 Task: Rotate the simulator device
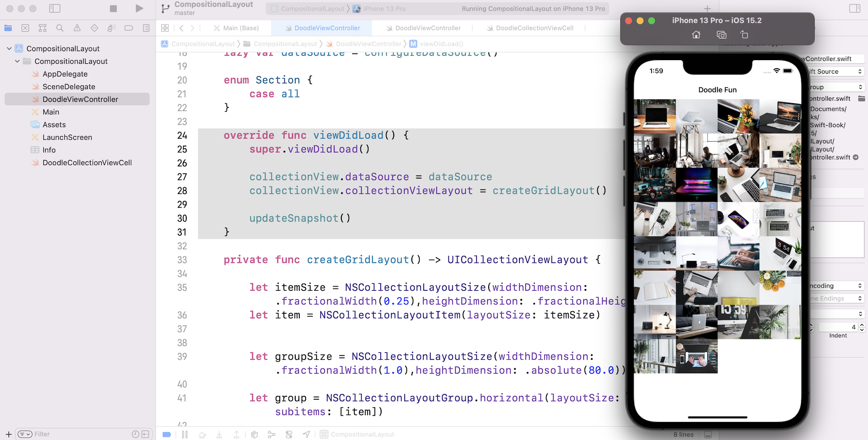click(744, 35)
